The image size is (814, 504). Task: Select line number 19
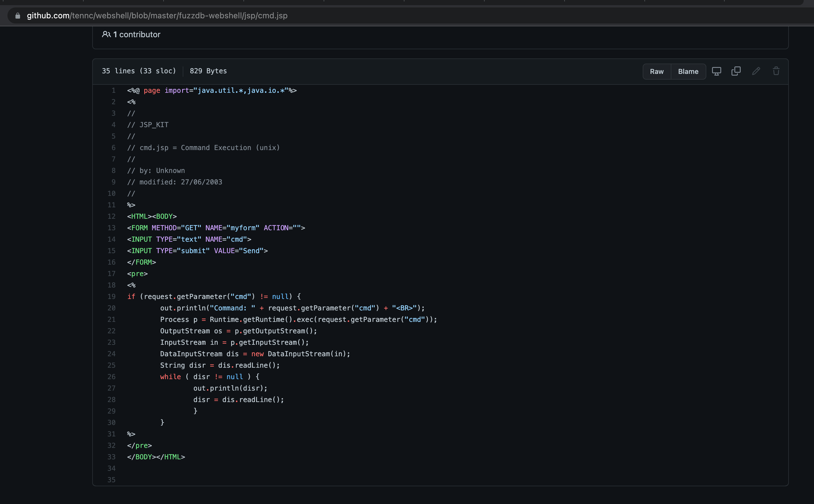(x=111, y=296)
